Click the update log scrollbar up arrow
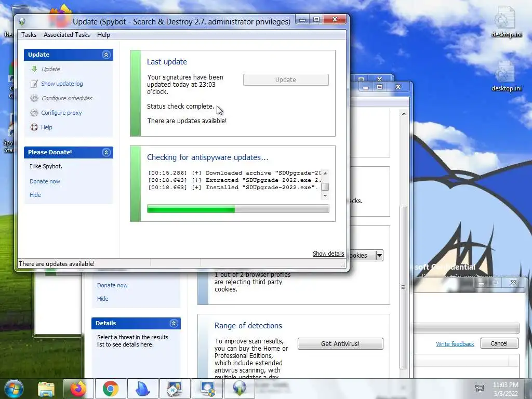Viewport: 532px width, 399px height. (325, 173)
